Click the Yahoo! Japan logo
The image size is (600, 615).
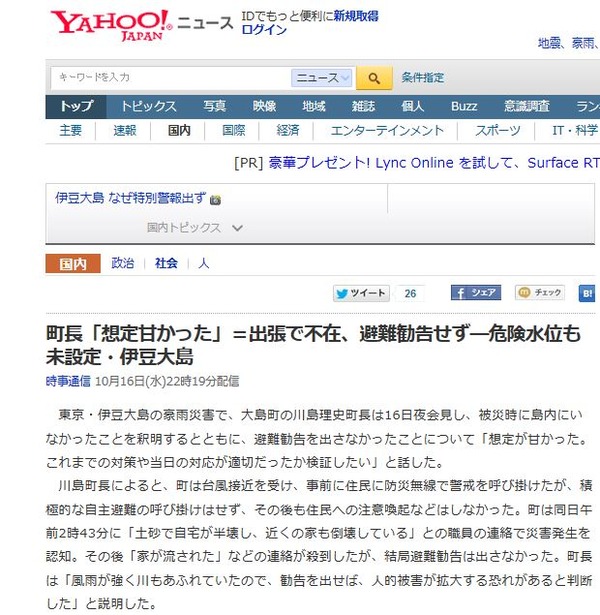click(111, 25)
